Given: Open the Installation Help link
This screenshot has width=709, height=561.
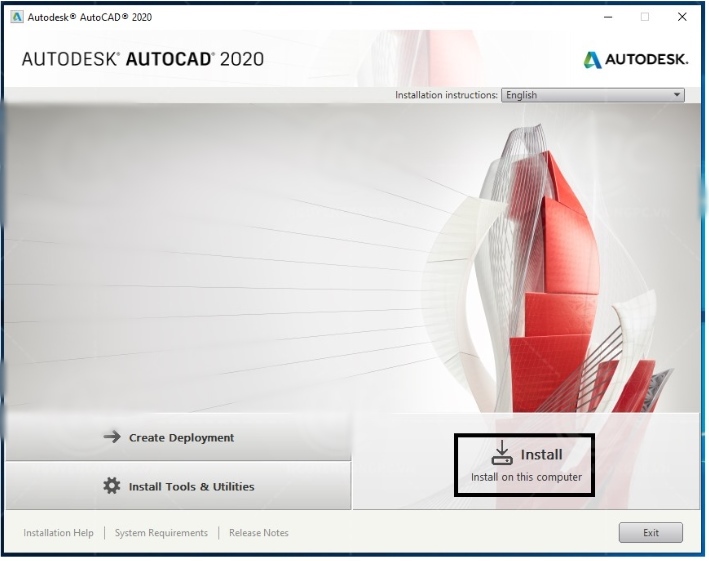Looking at the screenshot, I should click(x=58, y=533).
